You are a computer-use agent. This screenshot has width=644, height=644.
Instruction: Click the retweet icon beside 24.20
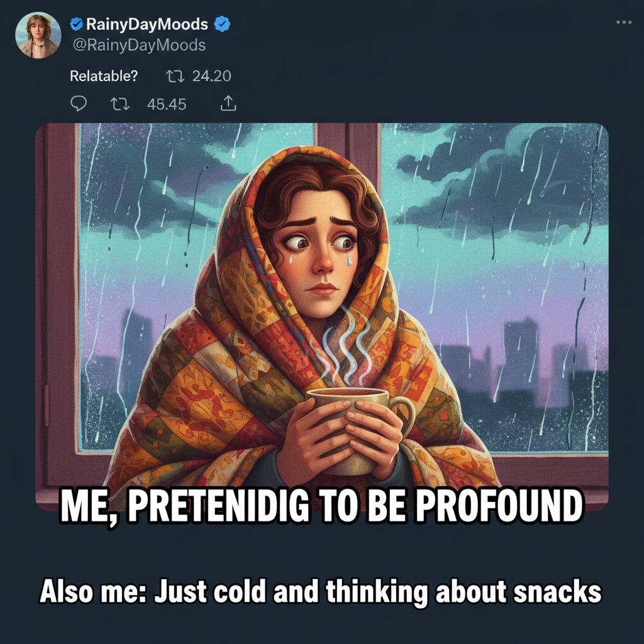175,77
